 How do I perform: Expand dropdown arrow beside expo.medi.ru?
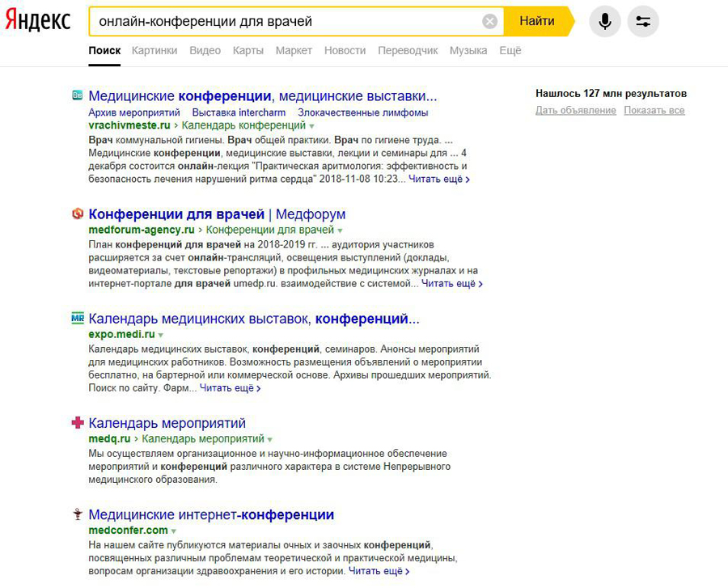pyautogui.click(x=161, y=335)
